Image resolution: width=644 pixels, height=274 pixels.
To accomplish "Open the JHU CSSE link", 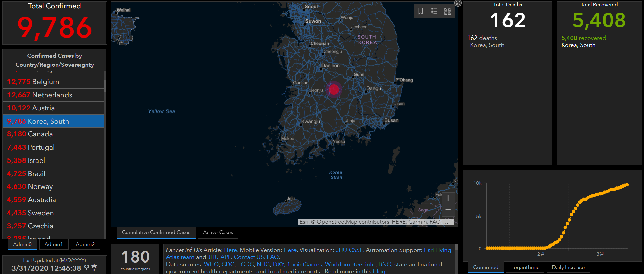I will pos(349,250).
